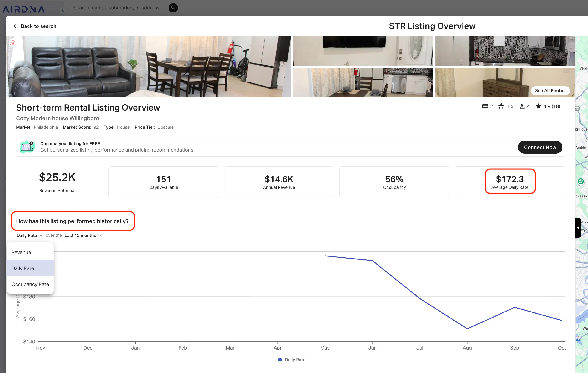Viewport: 588px width, 373px height.
Task: Click the Market Score 92 value
Action: point(96,127)
